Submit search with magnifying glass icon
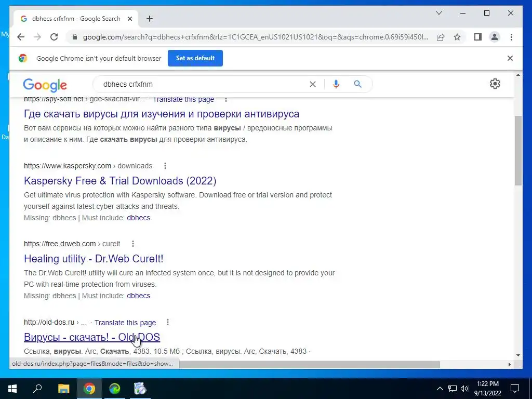Screen dimensions: 532x399 click(x=357, y=84)
